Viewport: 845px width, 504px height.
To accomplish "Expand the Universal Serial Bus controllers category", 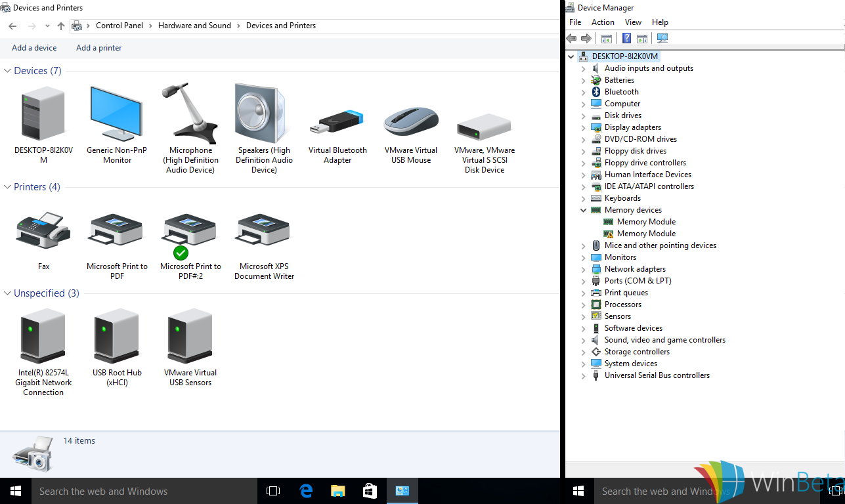I will pyautogui.click(x=583, y=375).
